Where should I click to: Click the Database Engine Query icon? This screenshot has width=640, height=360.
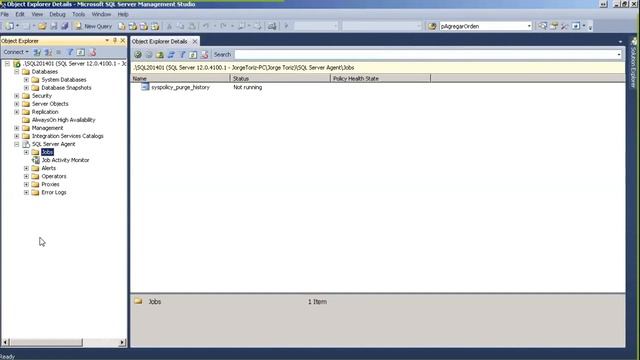pyautogui.click(x=122, y=26)
